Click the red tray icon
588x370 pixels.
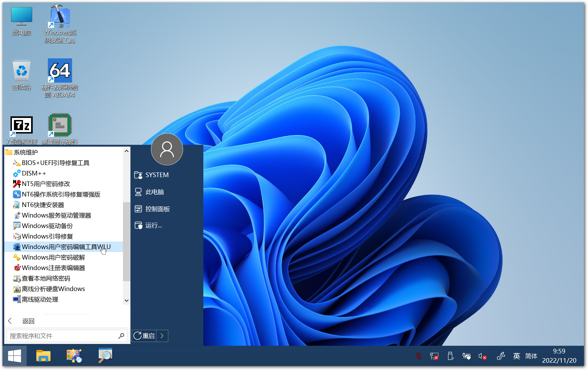click(x=419, y=356)
